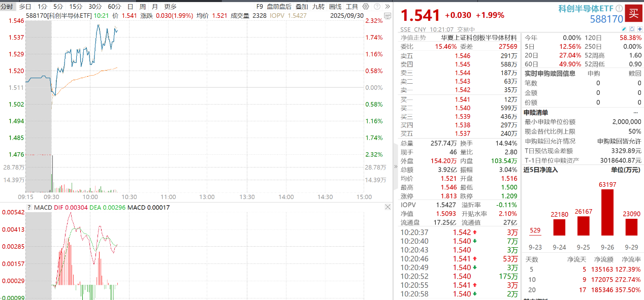Click the red 买 buy button
This screenshot has height=300, width=644.
634,13
